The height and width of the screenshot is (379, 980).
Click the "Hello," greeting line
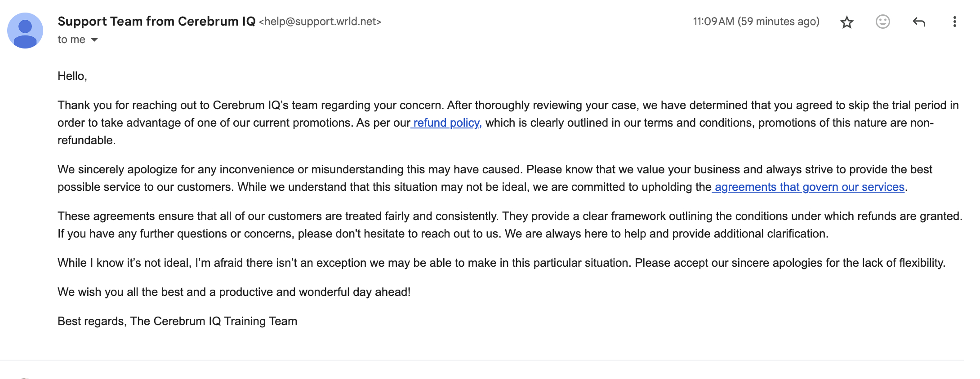point(72,76)
